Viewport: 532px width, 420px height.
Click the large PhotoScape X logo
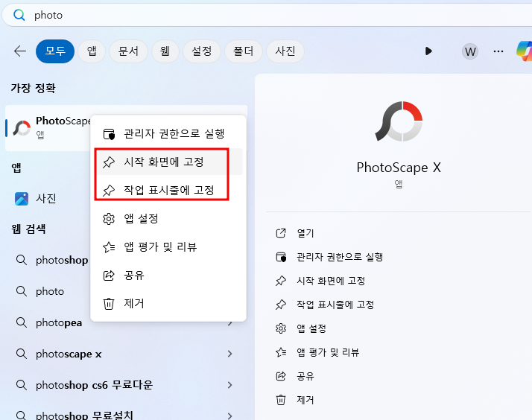pos(399,121)
